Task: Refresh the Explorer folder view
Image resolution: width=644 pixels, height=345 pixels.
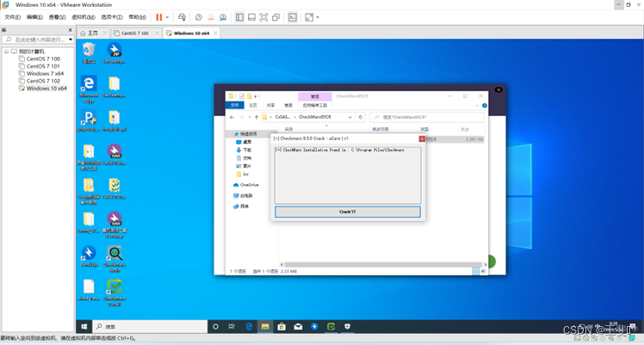Action: coord(360,117)
